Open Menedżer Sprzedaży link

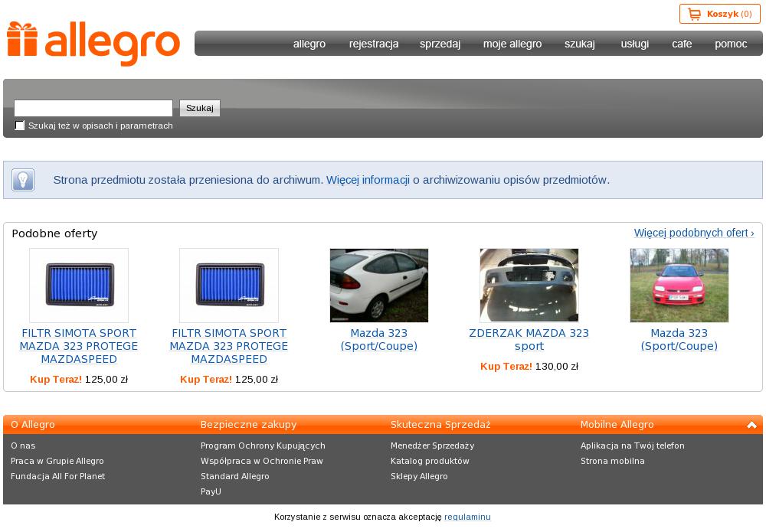tap(432, 446)
